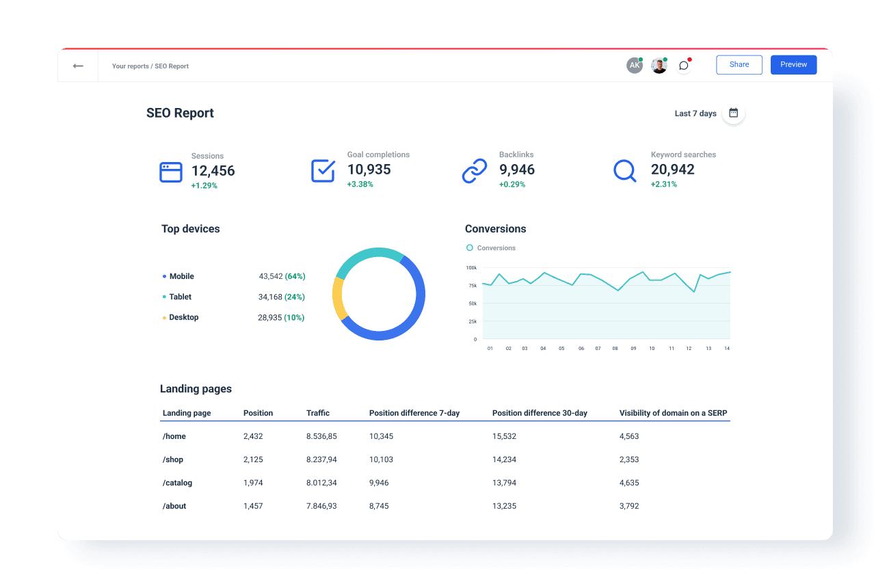The image size is (889, 588).
Task: Click the position cell 2,125
Action: coord(253,459)
